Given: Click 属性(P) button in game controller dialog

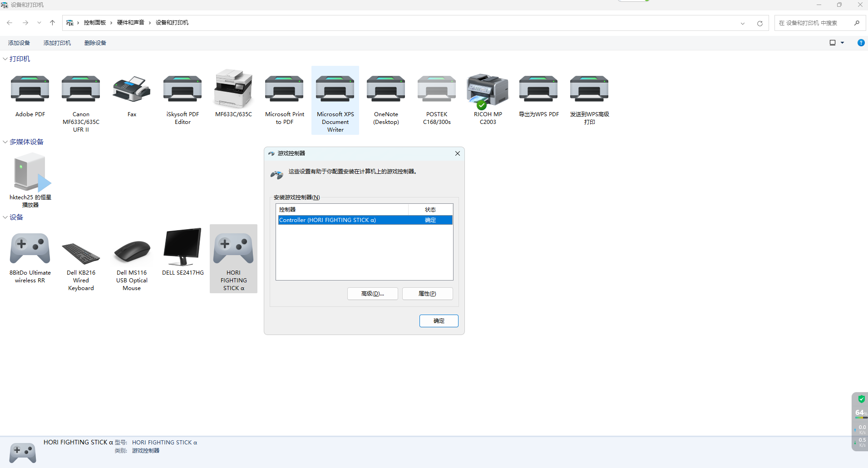Looking at the screenshot, I should (428, 294).
